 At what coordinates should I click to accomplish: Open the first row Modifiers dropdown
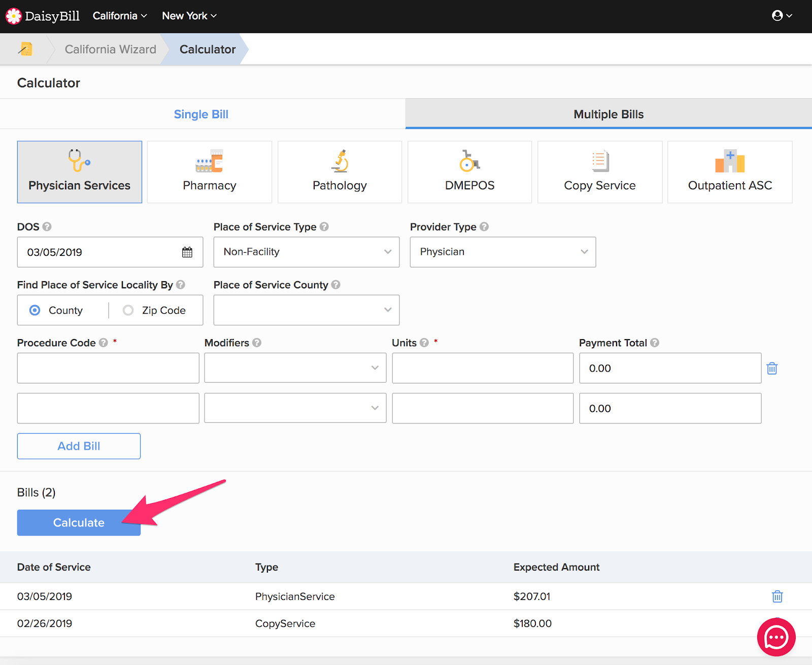coord(295,368)
